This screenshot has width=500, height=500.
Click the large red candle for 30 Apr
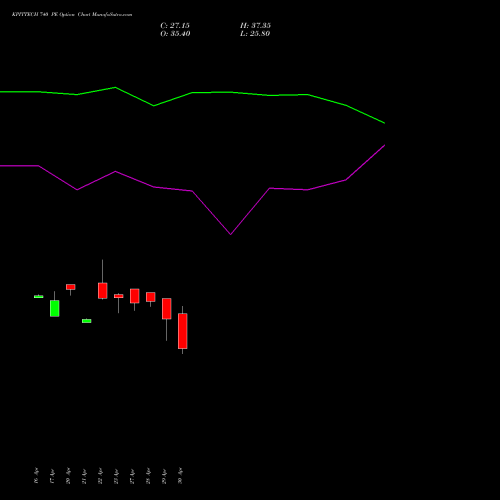pos(182,331)
